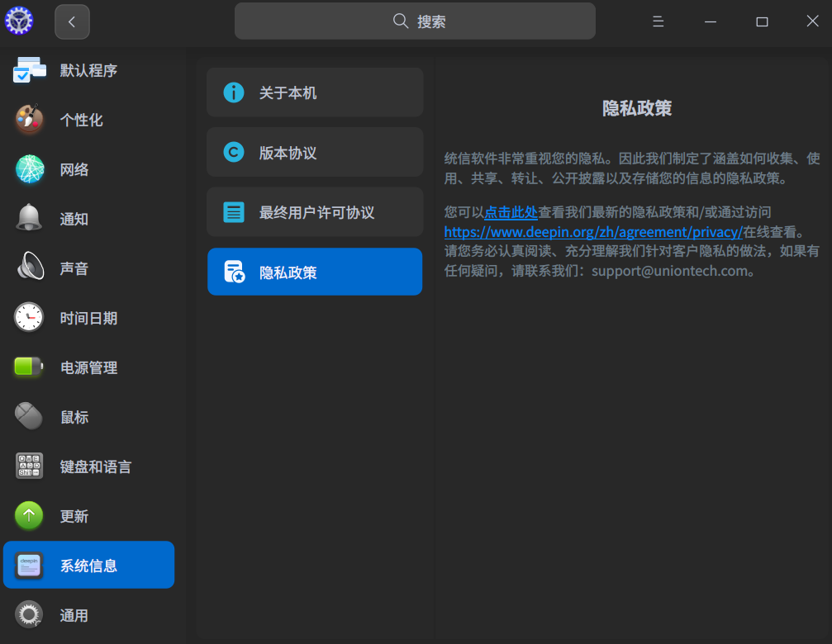The width and height of the screenshot is (832, 644).
Task: Click inside the 搜索 search field
Action: pos(415,21)
